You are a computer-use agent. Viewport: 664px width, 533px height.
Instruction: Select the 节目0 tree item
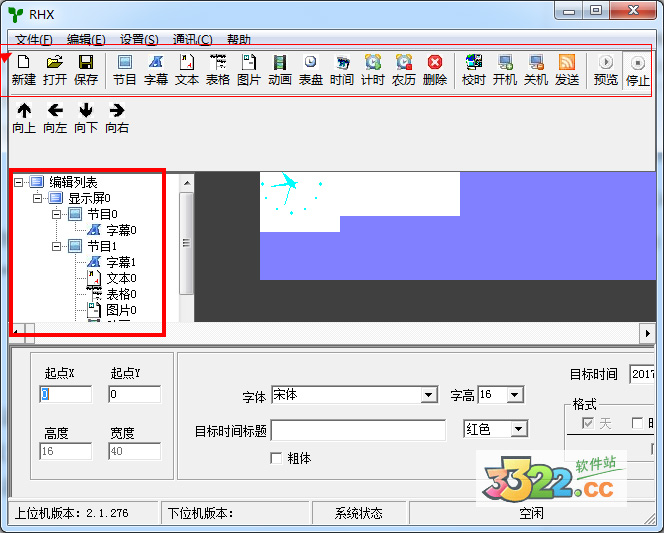click(x=102, y=214)
